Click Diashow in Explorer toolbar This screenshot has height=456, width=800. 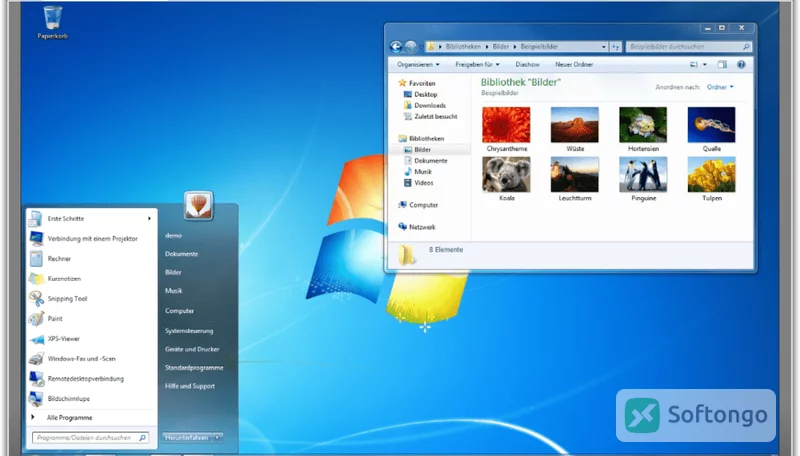coord(528,64)
